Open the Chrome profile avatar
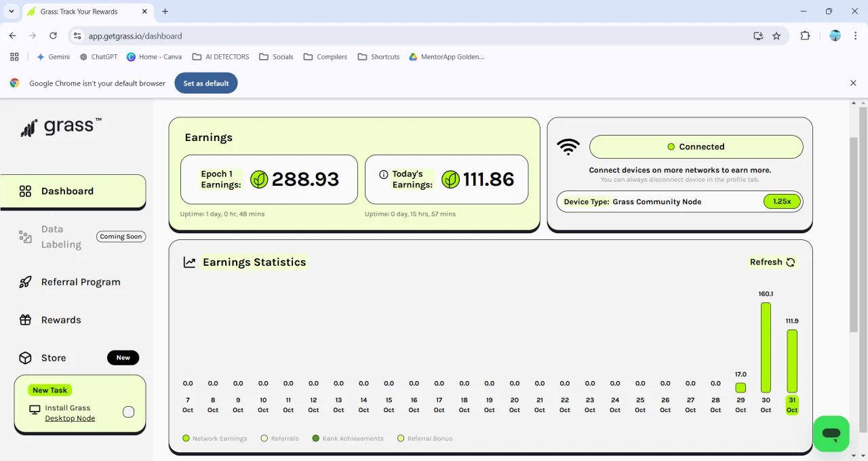Image resolution: width=868 pixels, height=461 pixels. (x=835, y=36)
